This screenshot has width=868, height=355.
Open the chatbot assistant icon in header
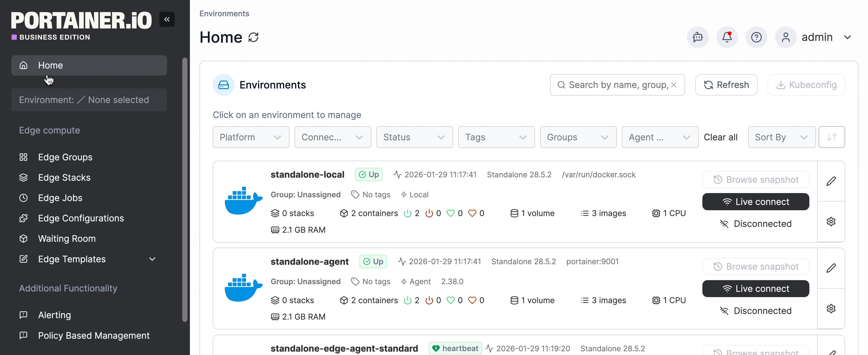(x=698, y=37)
